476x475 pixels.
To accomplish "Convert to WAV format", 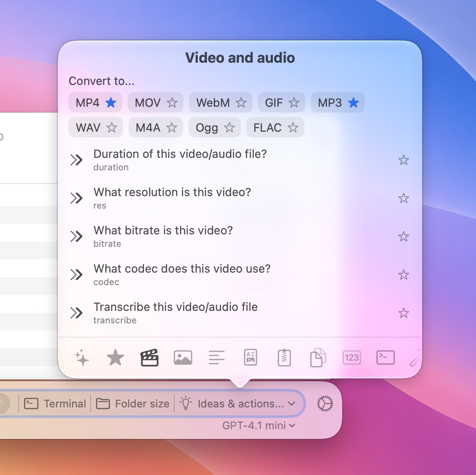I will pos(88,128).
